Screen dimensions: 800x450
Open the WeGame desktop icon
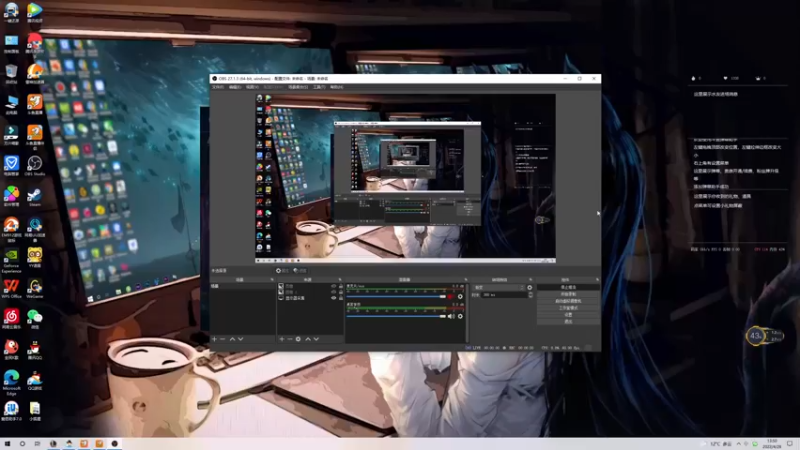35,289
